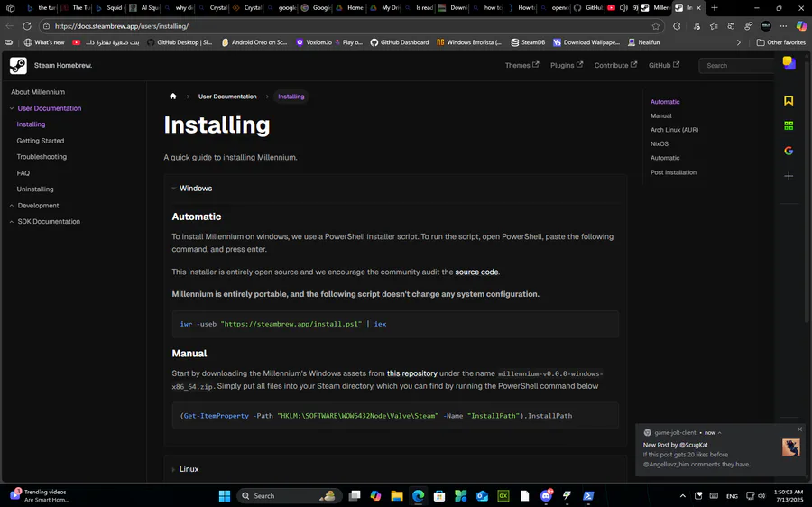
Task: Show hidden system tray icons
Action: click(x=683, y=495)
